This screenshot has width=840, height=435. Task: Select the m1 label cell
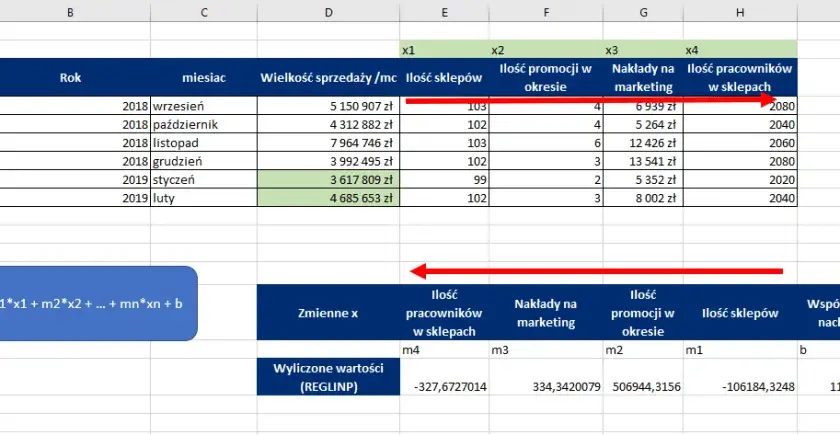point(740,350)
